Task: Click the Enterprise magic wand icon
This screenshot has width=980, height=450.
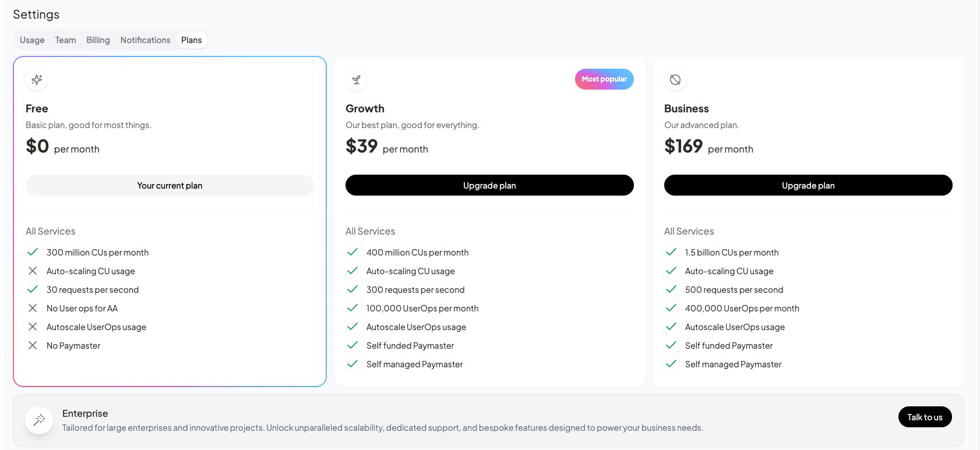Action: click(x=40, y=419)
